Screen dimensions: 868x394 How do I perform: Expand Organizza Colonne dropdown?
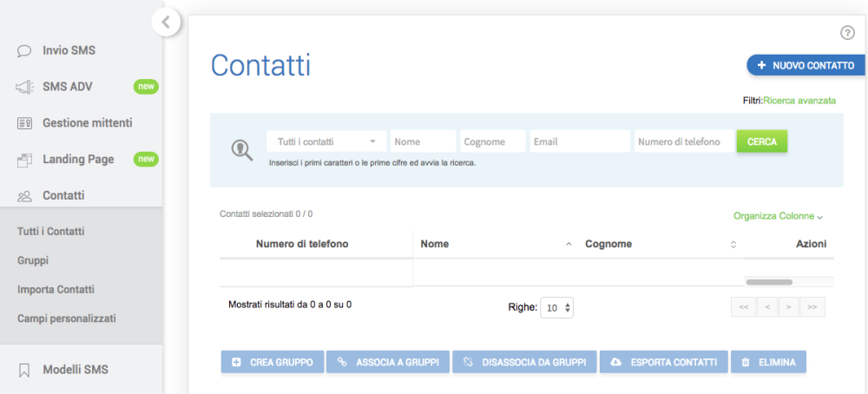coord(778,216)
